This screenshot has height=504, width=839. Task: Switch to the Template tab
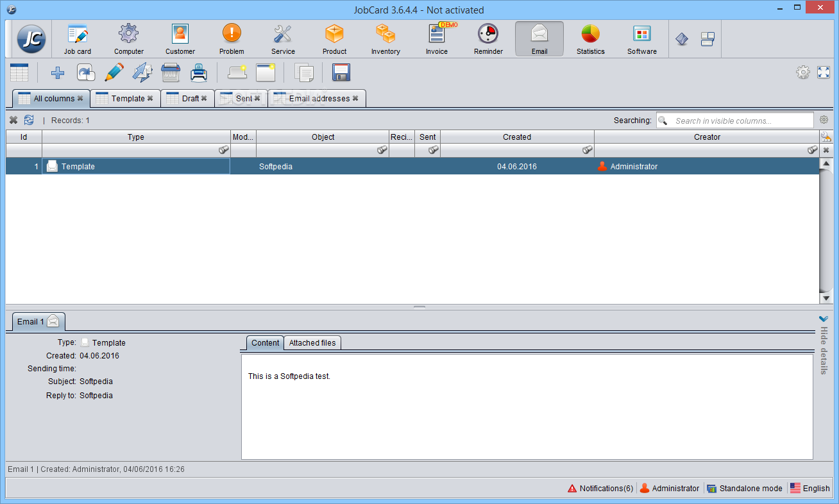point(125,99)
